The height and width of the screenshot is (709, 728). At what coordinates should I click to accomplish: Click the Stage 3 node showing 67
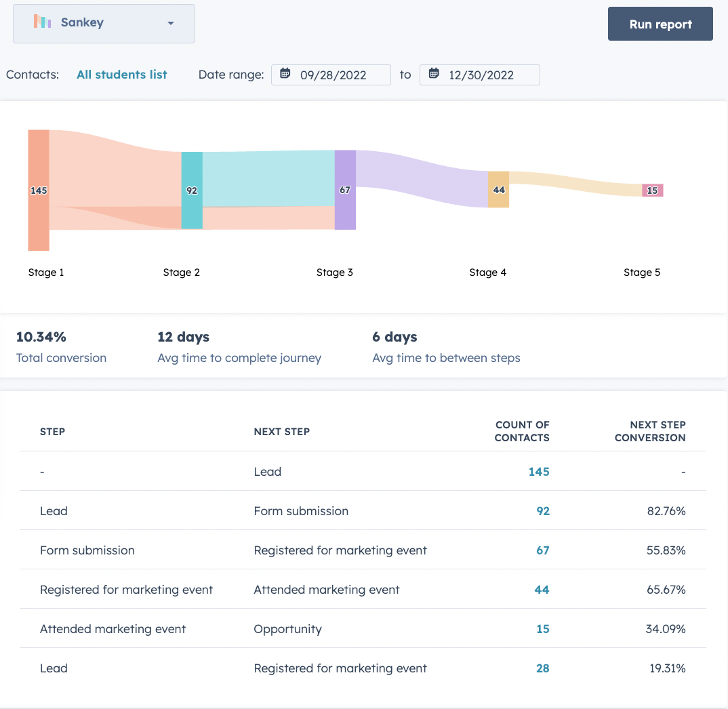tap(345, 190)
